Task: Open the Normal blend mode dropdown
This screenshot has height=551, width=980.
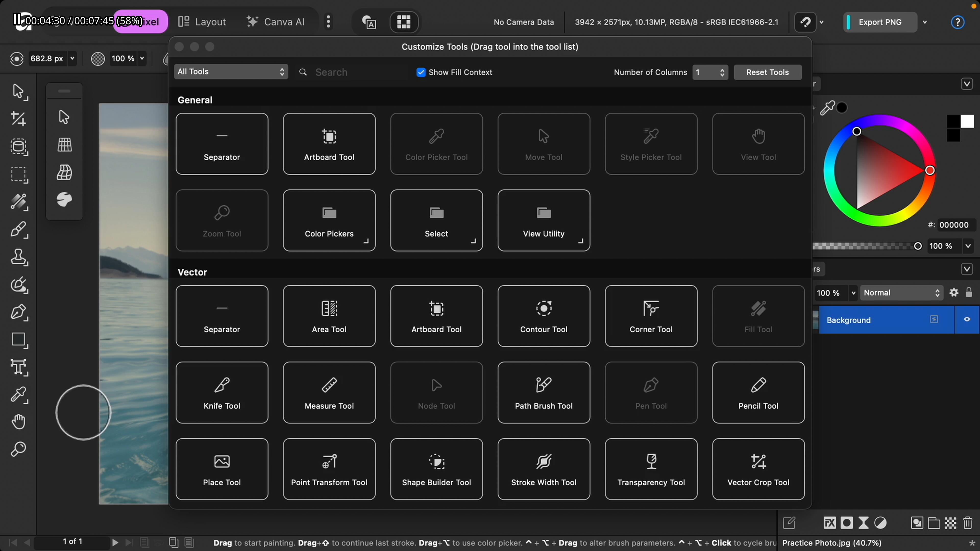Action: pos(901,292)
